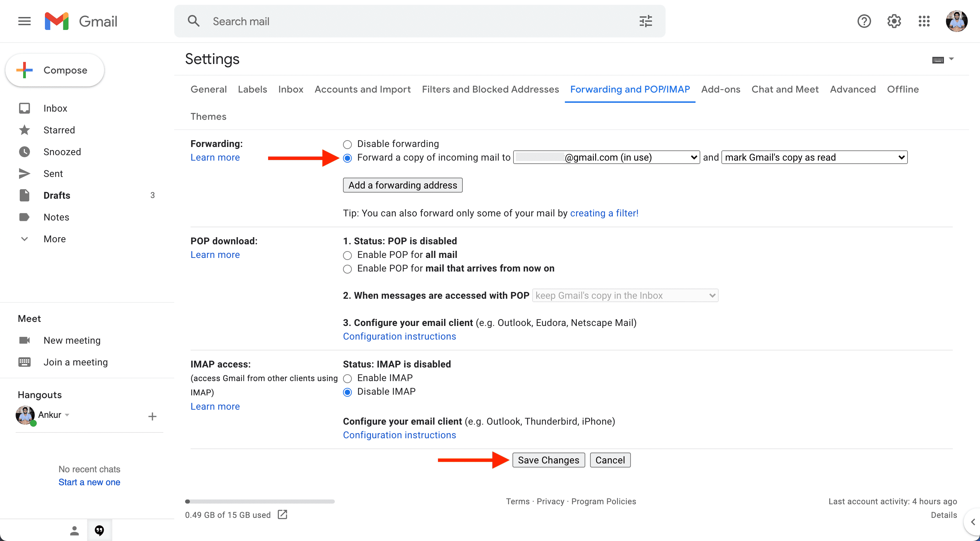Screen dimensions: 980x541
Task: Click Save Changes button
Action: tap(548, 460)
